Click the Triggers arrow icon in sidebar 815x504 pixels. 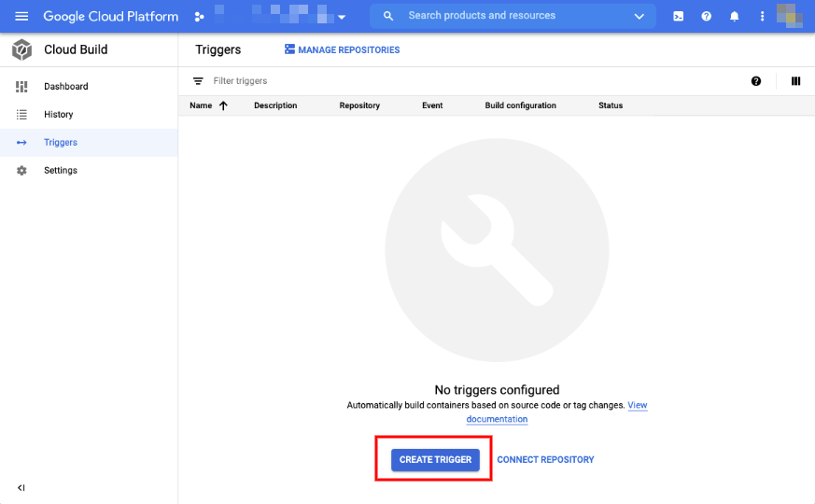pos(21,143)
